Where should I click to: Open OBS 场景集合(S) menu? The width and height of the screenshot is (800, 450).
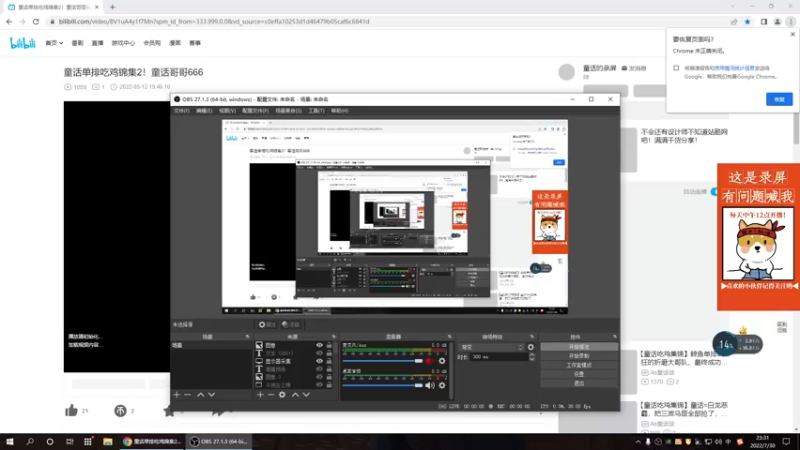coord(288,111)
